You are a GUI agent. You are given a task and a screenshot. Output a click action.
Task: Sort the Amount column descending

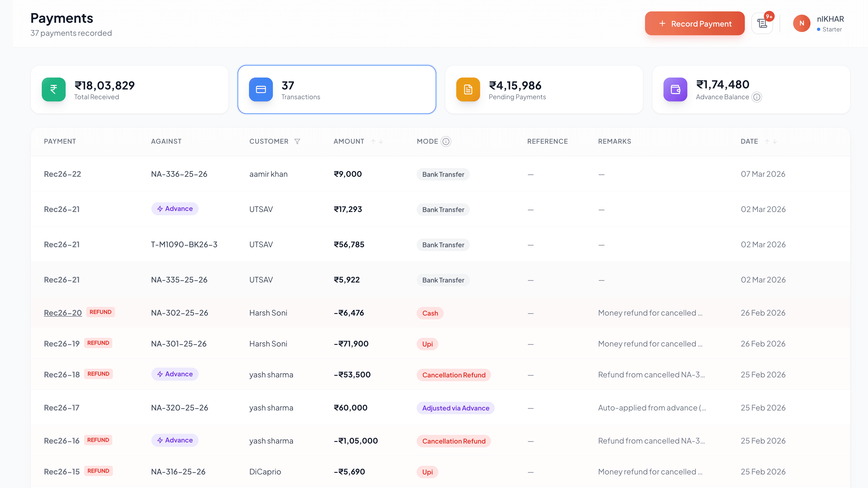coord(381,142)
